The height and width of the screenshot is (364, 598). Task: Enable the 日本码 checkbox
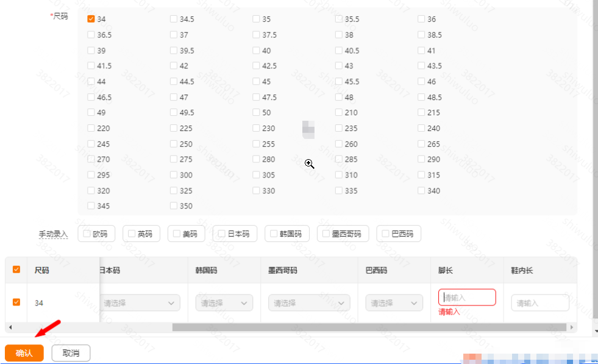point(221,234)
